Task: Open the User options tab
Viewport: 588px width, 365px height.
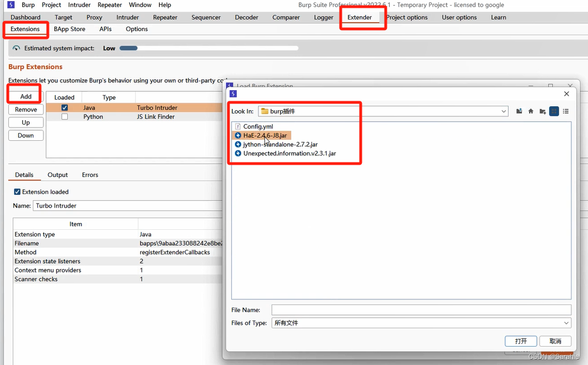Action: 459,17
